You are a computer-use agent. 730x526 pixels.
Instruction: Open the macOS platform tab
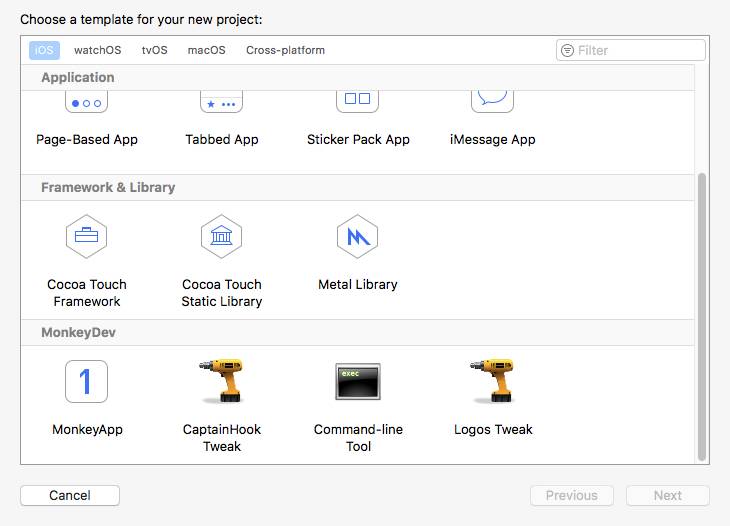(x=206, y=50)
